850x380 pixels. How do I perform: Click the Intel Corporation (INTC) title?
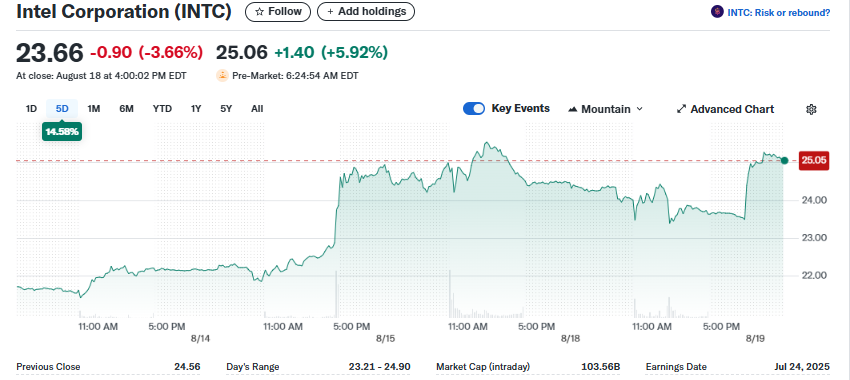coord(124,11)
